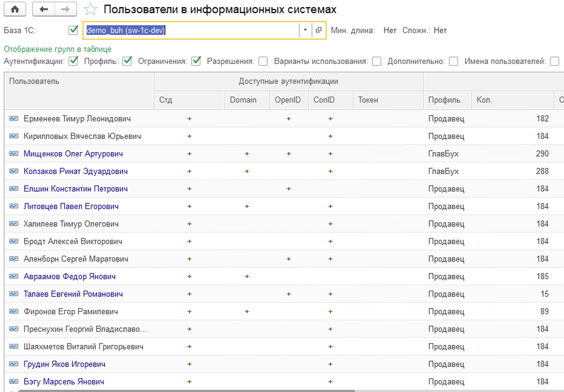
Task: Enable the Разрешения group checkbox
Action: click(263, 61)
